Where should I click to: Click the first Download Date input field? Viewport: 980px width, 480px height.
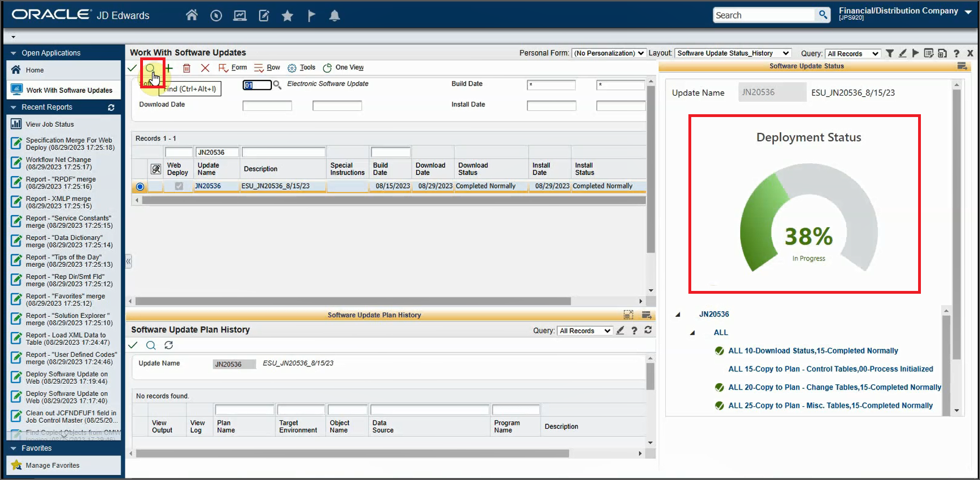click(267, 105)
